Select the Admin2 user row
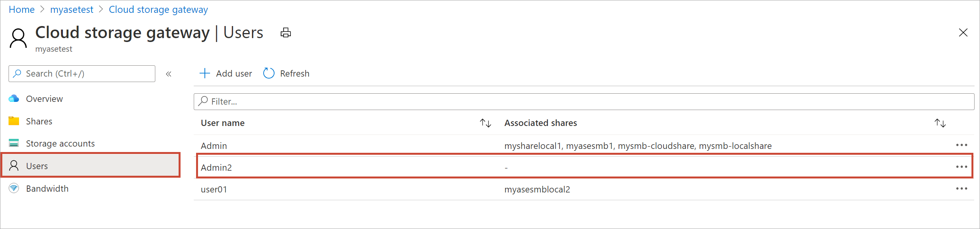 pos(584,167)
